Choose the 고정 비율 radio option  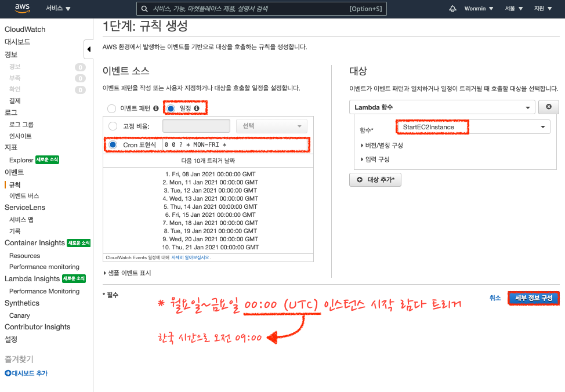coord(113,126)
